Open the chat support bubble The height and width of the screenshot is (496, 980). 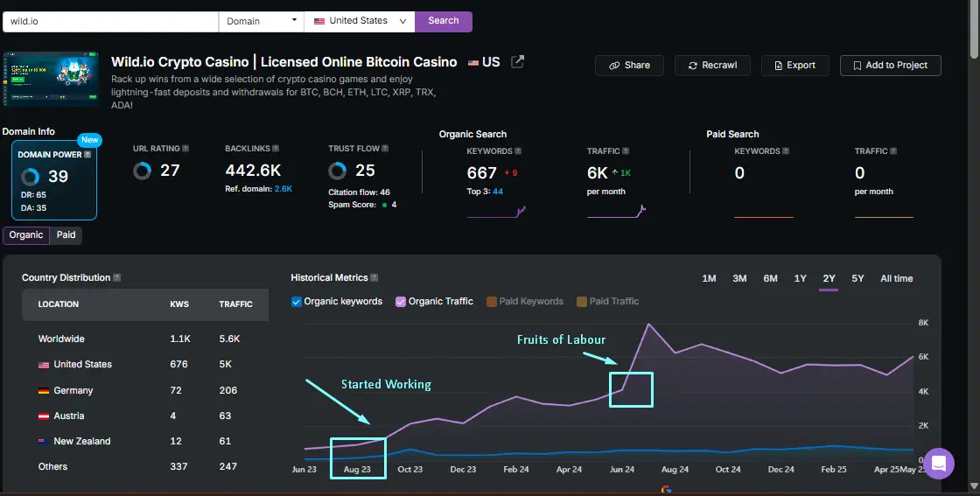[x=938, y=464]
